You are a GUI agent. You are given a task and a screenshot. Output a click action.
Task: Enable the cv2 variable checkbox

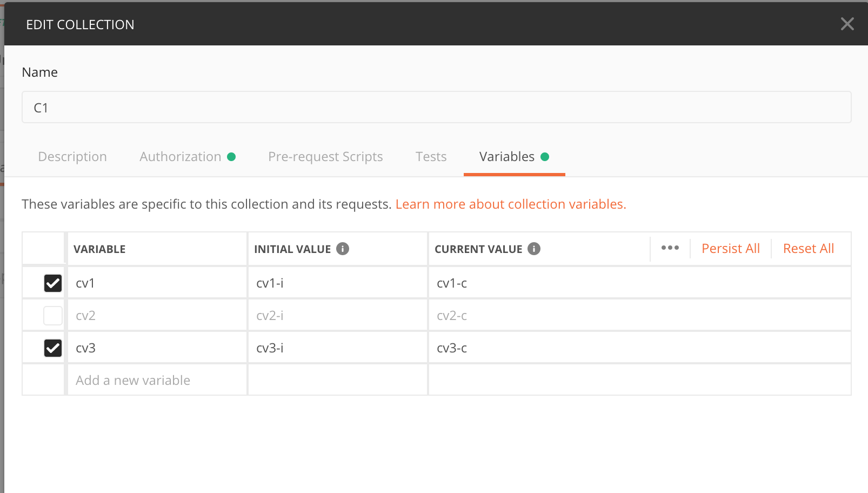pyautogui.click(x=52, y=315)
